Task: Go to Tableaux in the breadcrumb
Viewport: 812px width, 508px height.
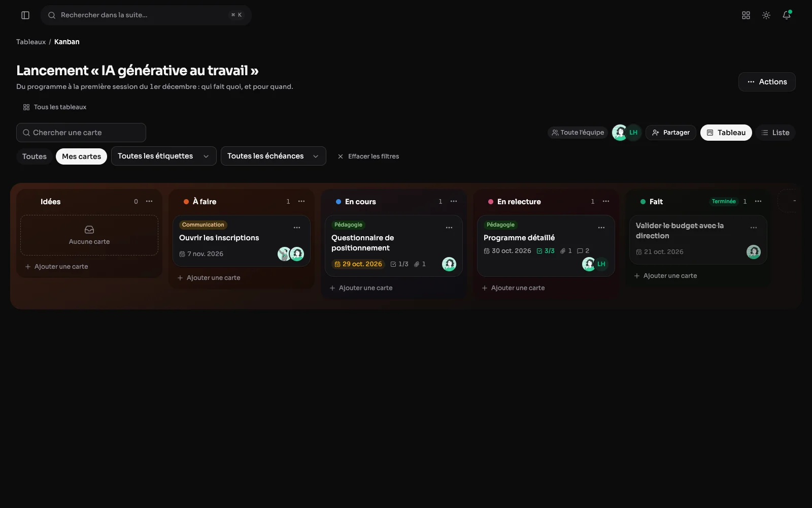Action: [x=31, y=42]
